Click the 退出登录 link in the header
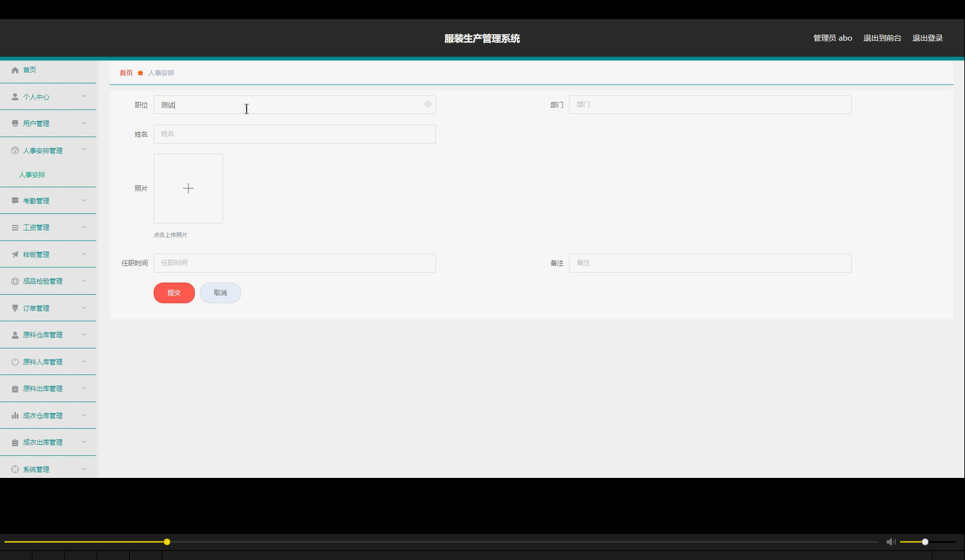The width and height of the screenshot is (965, 560). (x=927, y=38)
